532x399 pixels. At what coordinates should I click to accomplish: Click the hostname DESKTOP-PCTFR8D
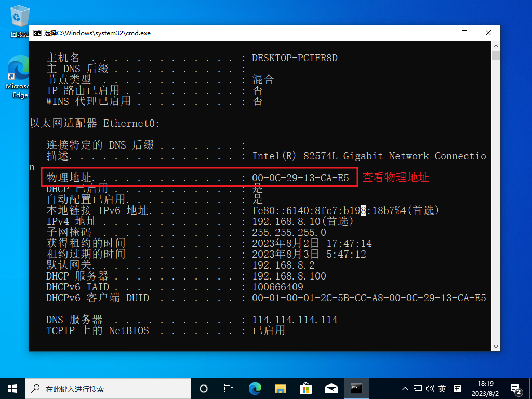click(x=295, y=58)
